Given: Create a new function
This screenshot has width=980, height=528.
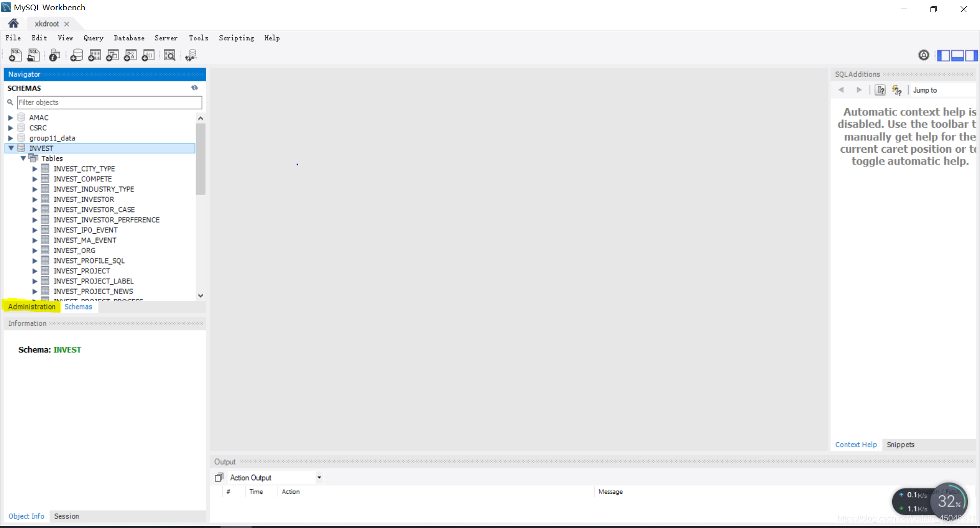Looking at the screenshot, I should click(x=148, y=55).
